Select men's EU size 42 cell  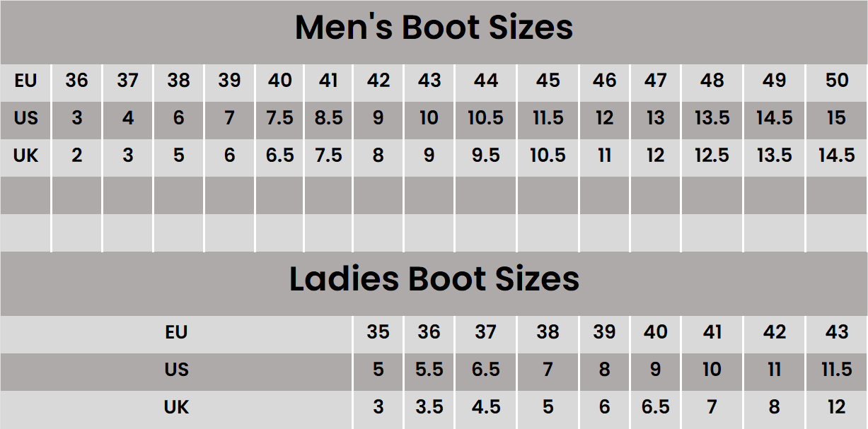tap(378, 81)
